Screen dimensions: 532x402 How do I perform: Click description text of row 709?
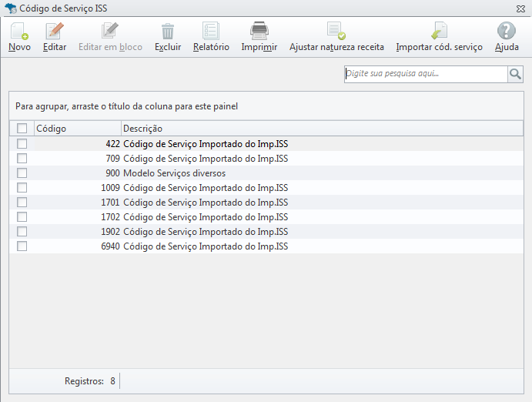tap(206, 159)
